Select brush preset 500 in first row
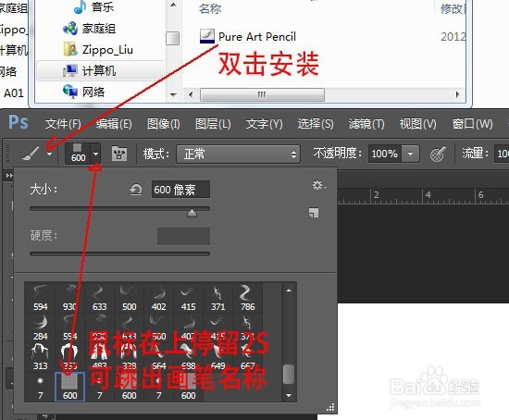 130,298
